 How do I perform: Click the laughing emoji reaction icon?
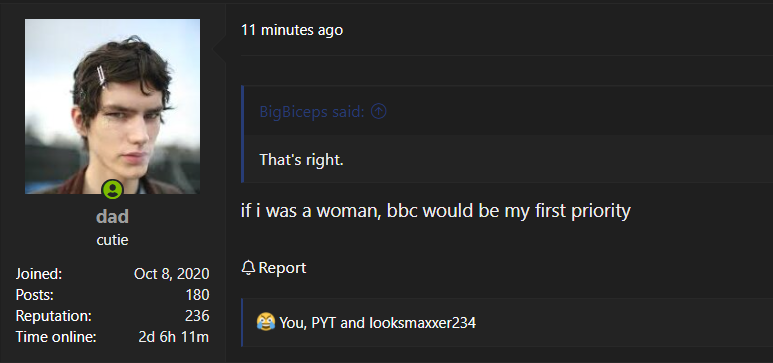click(x=266, y=323)
